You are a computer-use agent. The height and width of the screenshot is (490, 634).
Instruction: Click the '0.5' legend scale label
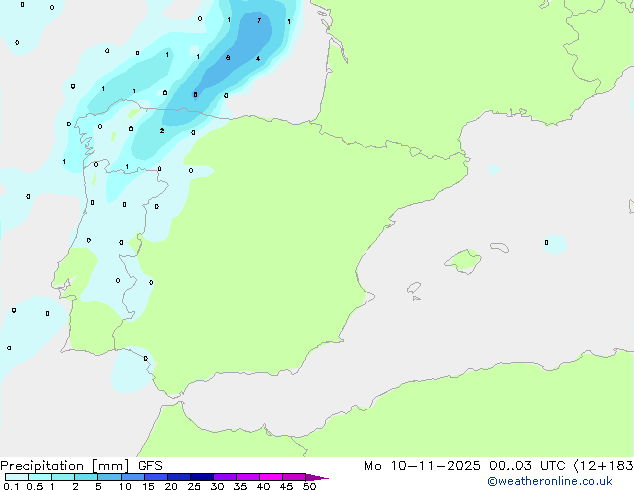[35, 486]
